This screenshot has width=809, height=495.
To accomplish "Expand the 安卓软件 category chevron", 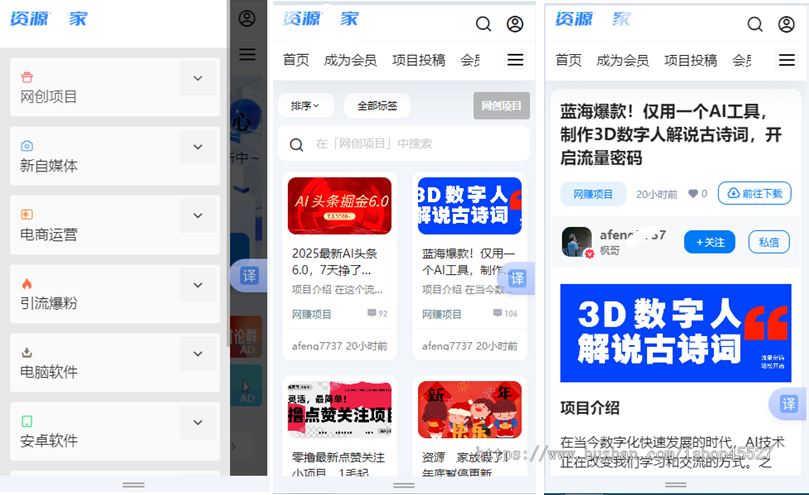I will (198, 422).
